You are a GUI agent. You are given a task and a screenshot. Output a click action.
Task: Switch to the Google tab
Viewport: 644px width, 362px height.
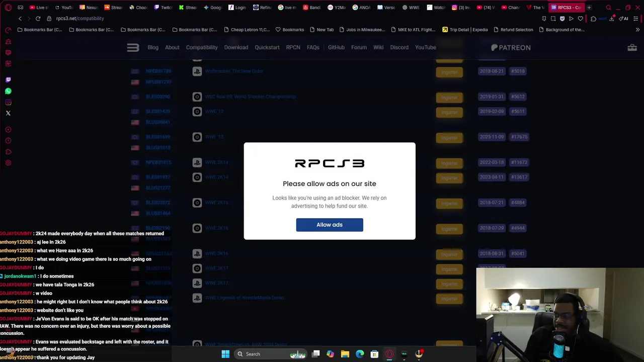(x=212, y=8)
